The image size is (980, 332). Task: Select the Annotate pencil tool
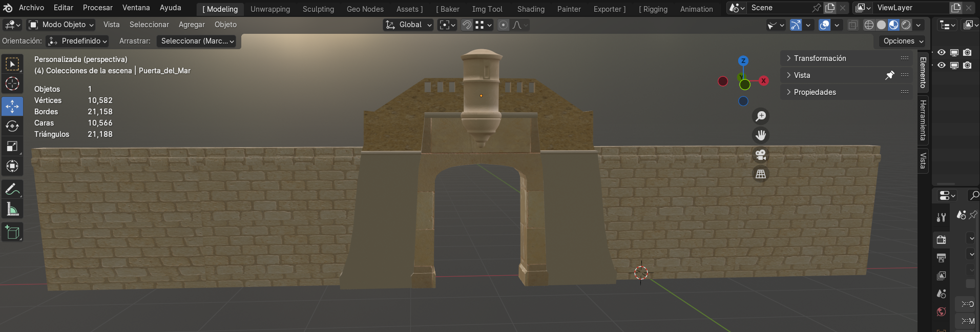[12, 189]
